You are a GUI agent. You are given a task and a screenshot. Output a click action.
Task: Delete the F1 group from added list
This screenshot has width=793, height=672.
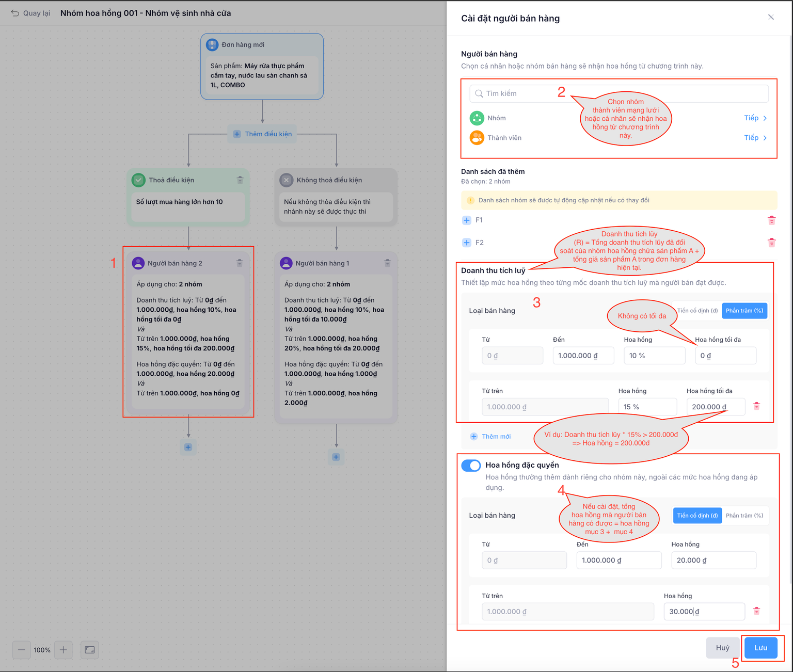[771, 220]
